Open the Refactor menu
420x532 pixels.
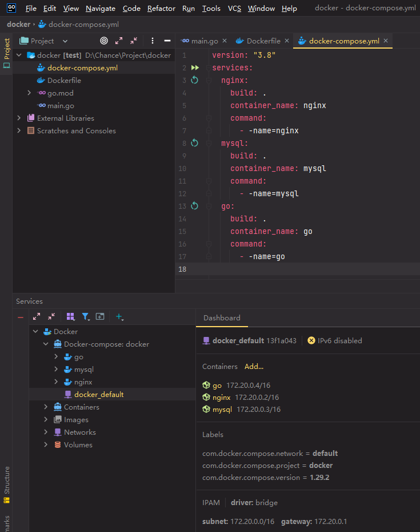tap(161, 9)
